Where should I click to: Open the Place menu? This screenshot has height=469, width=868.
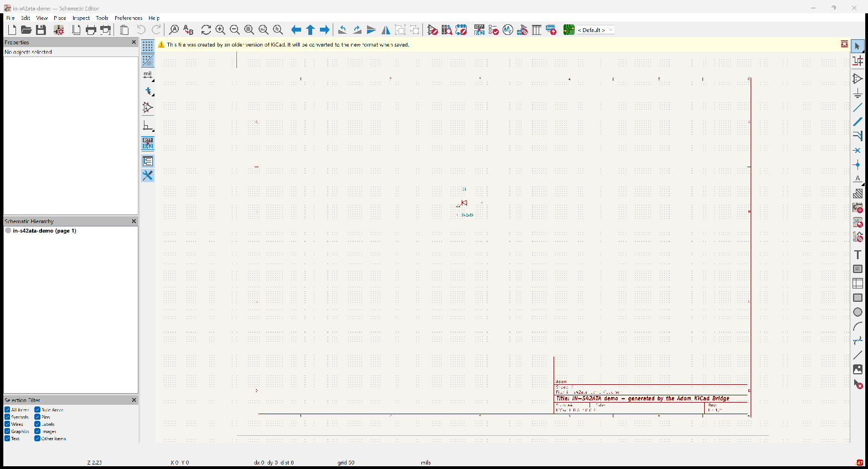coord(60,18)
